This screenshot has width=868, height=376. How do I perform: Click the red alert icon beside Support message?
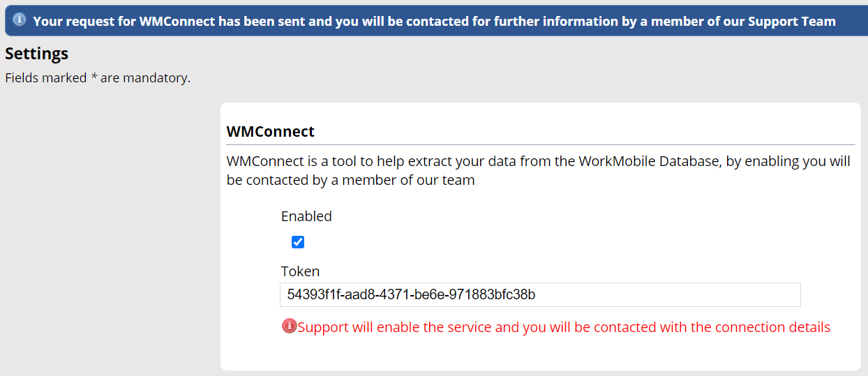click(289, 326)
